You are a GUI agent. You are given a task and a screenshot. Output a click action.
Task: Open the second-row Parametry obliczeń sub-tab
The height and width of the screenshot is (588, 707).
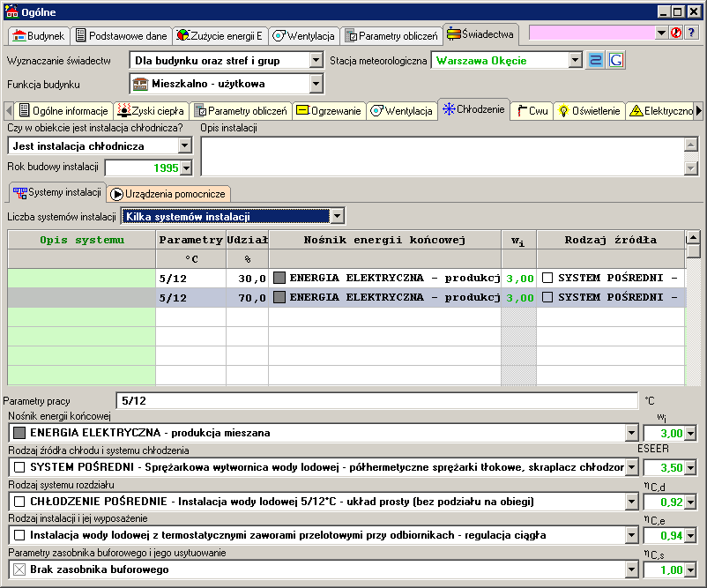point(241,111)
